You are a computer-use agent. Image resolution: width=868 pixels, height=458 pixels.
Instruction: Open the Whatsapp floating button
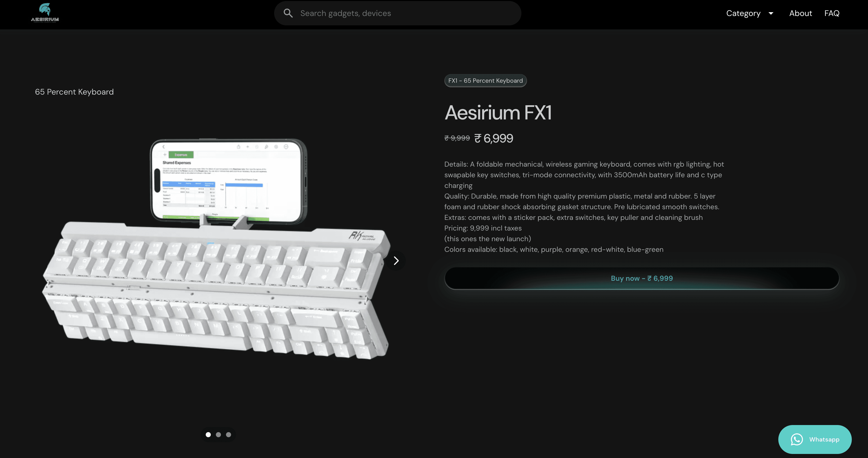point(815,439)
